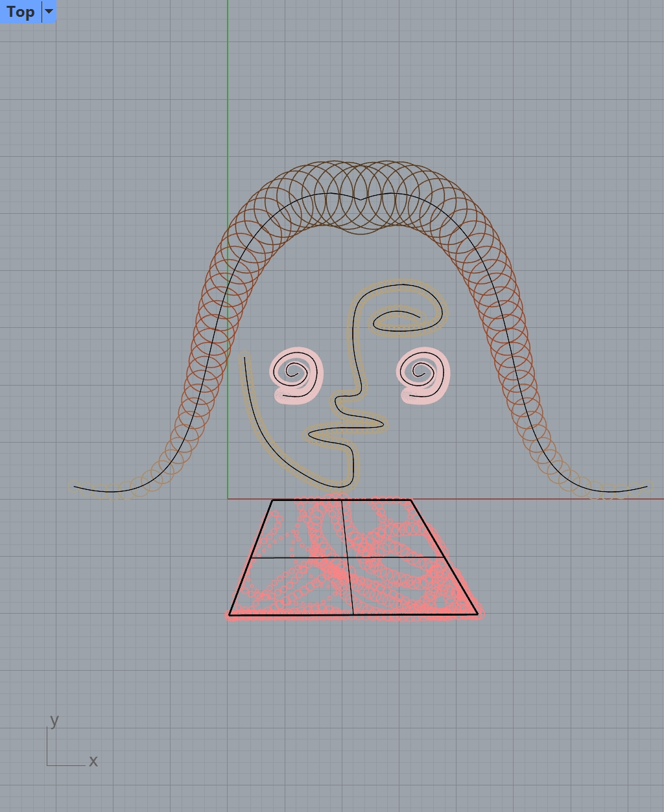Click the horizontal line crossing the trapezoid
664x812 pixels.
click(292, 559)
